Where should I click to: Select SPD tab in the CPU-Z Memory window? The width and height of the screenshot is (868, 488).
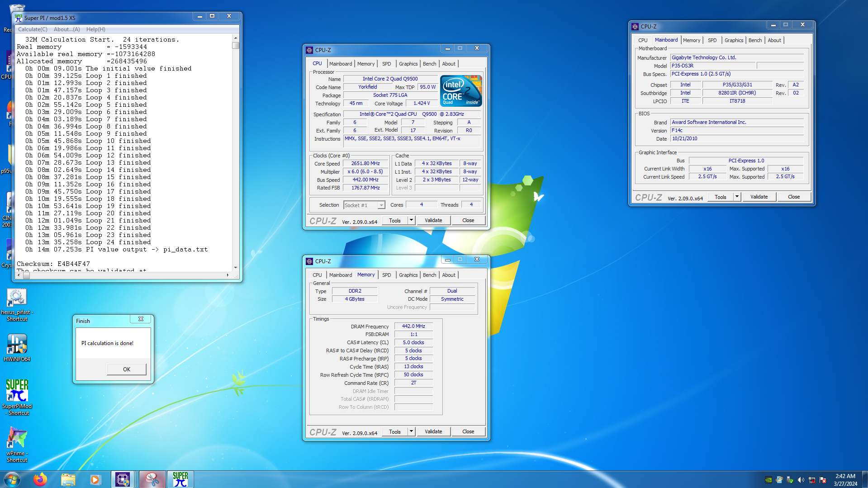click(386, 275)
